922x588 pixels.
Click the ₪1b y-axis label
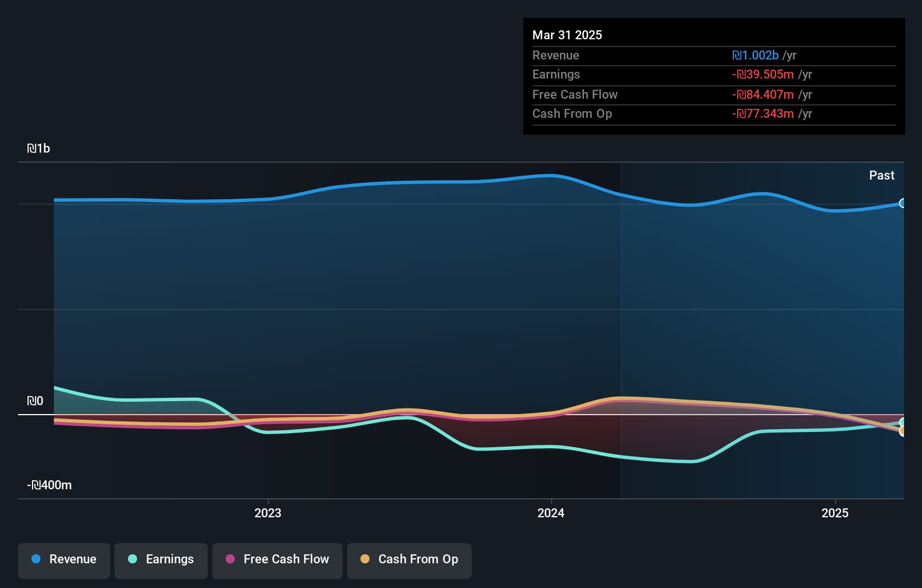click(39, 148)
